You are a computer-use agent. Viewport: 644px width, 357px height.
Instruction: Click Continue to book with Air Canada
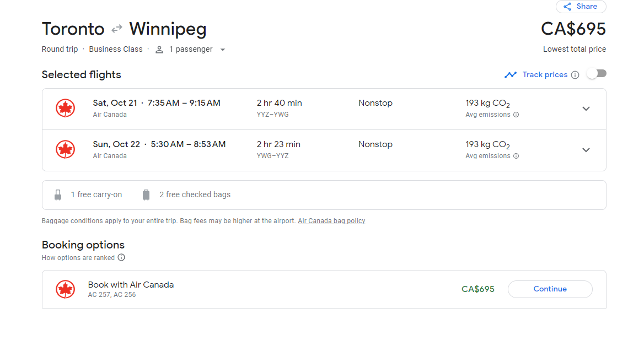tap(550, 289)
